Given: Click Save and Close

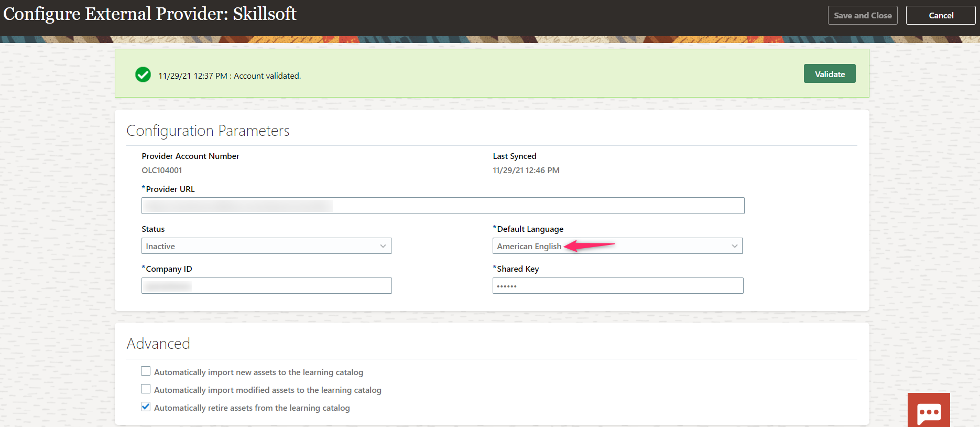Looking at the screenshot, I should coord(863,15).
